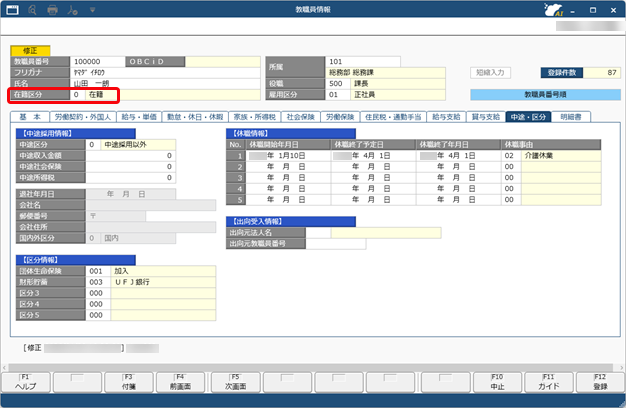Click the 中途区分 code field
This screenshot has width=626, height=408.
(x=93, y=145)
